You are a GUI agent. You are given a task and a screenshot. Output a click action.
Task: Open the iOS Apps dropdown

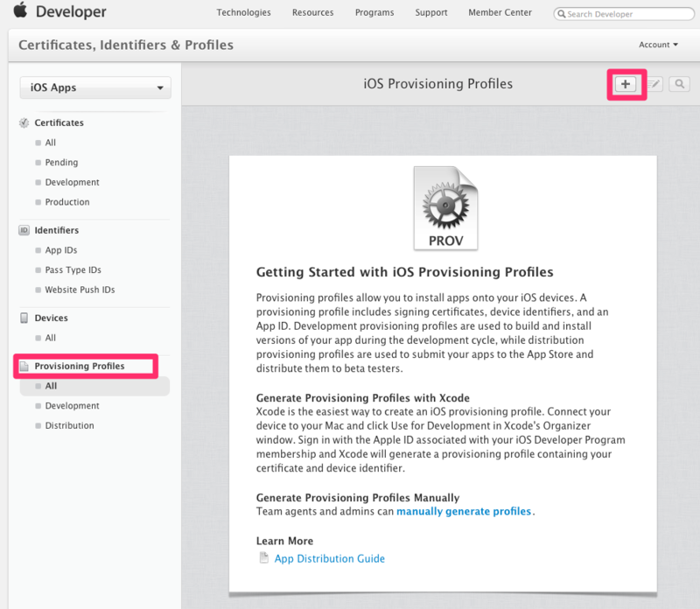(95, 87)
